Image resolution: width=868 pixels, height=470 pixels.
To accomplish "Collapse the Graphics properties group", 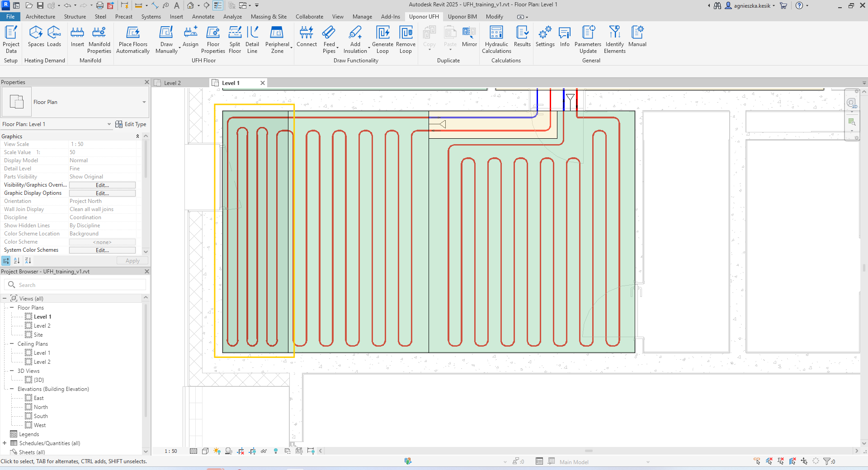I will click(x=137, y=136).
